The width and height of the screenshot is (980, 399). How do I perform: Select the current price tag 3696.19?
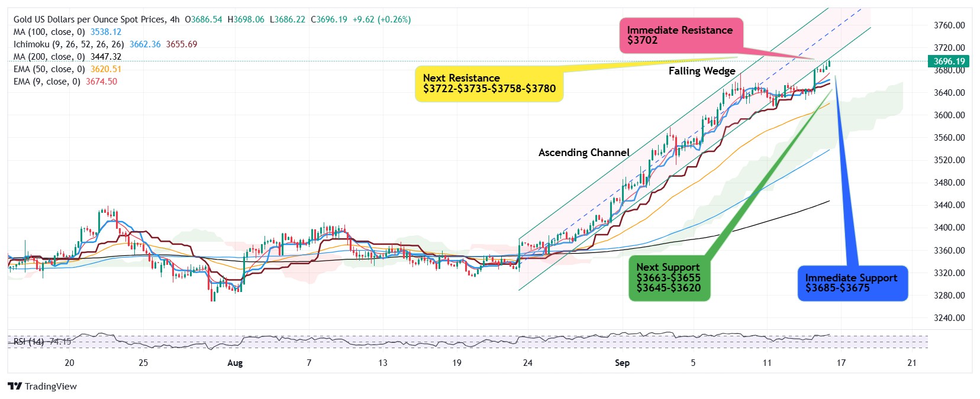click(949, 61)
